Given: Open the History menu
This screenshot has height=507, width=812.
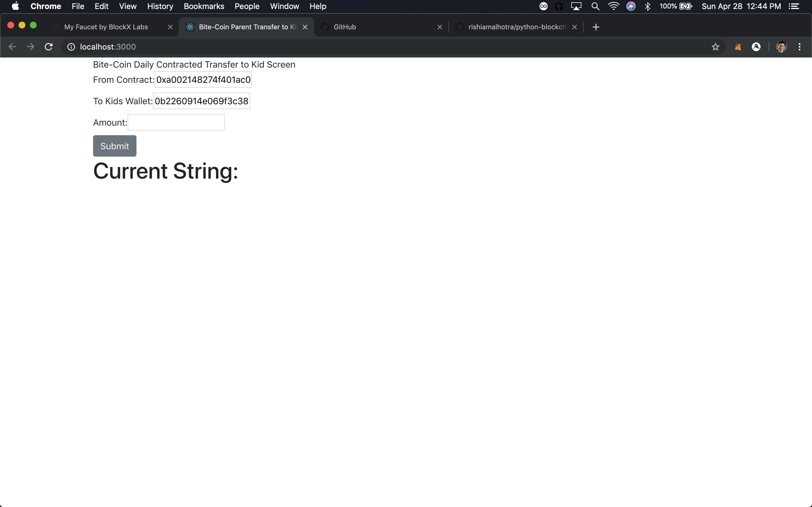Looking at the screenshot, I should (x=160, y=6).
